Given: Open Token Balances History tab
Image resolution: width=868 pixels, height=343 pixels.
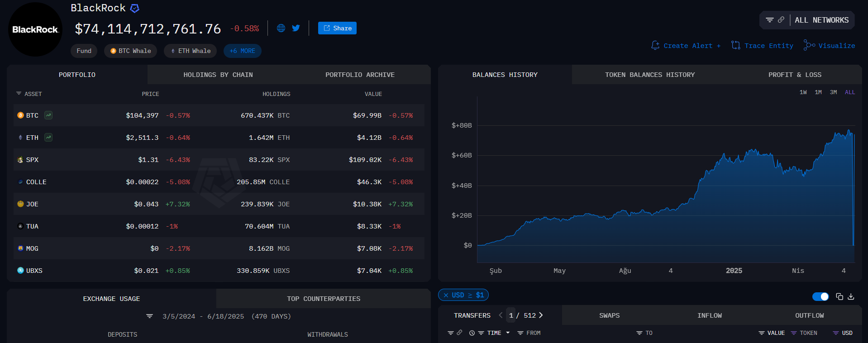Looking at the screenshot, I should point(650,75).
